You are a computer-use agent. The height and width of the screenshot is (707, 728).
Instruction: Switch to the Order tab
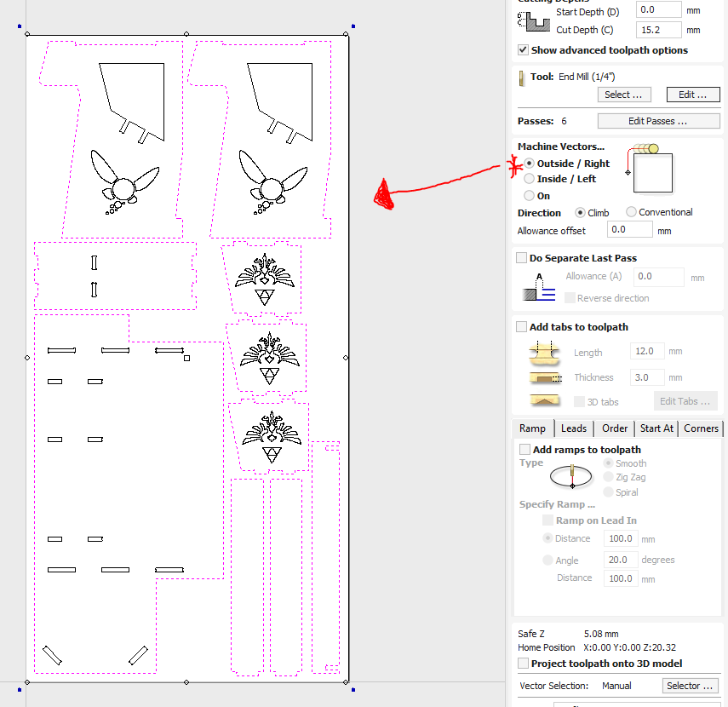coord(615,428)
